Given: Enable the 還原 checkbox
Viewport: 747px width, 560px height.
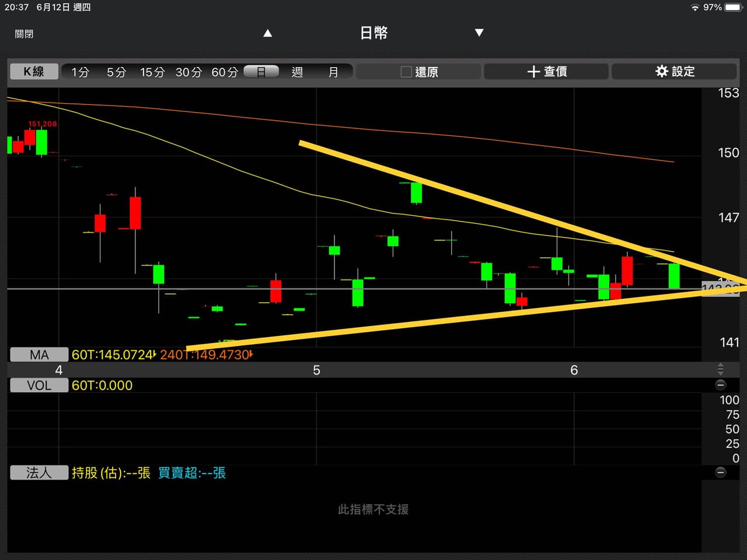Looking at the screenshot, I should pyautogui.click(x=406, y=72).
